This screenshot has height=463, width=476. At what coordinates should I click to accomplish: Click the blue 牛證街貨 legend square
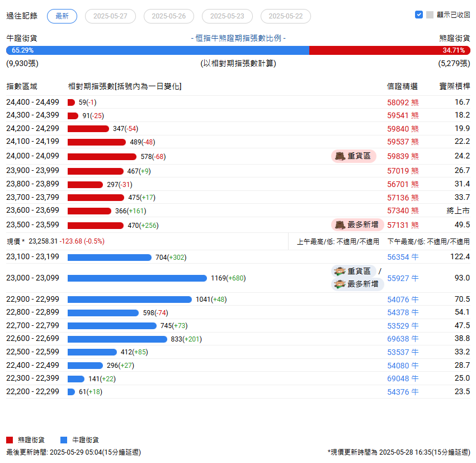[x=64, y=440]
